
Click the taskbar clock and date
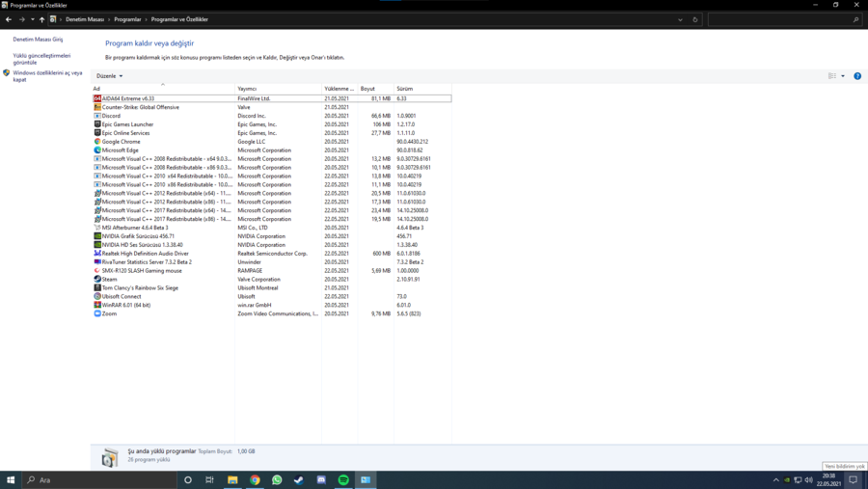pos(828,480)
